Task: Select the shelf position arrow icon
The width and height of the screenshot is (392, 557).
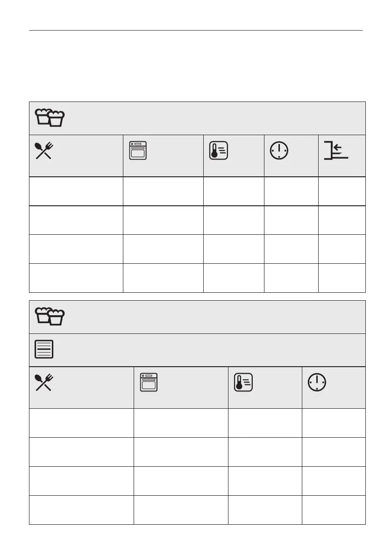Action: click(x=335, y=150)
